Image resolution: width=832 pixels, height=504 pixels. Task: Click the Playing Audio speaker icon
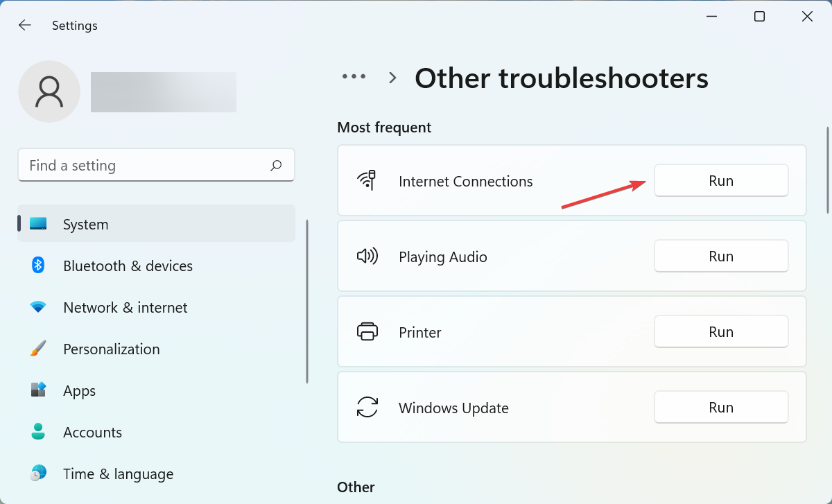tap(368, 256)
